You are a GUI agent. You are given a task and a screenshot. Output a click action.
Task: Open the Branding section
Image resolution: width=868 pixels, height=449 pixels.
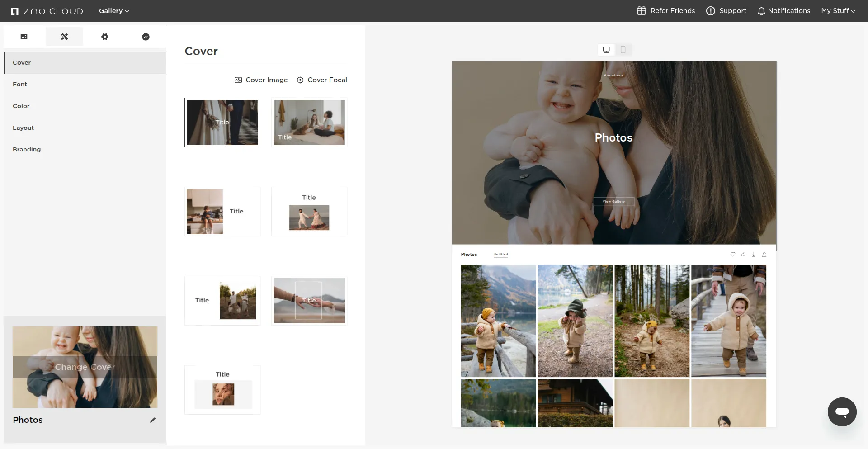pyautogui.click(x=27, y=149)
